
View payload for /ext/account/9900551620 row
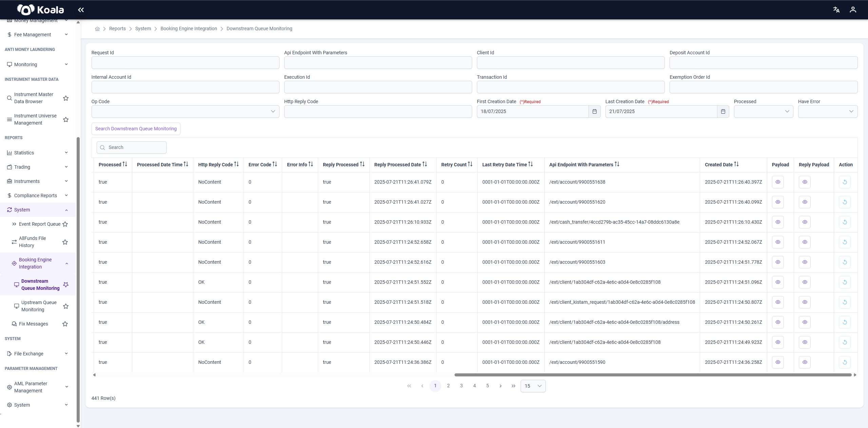778,202
